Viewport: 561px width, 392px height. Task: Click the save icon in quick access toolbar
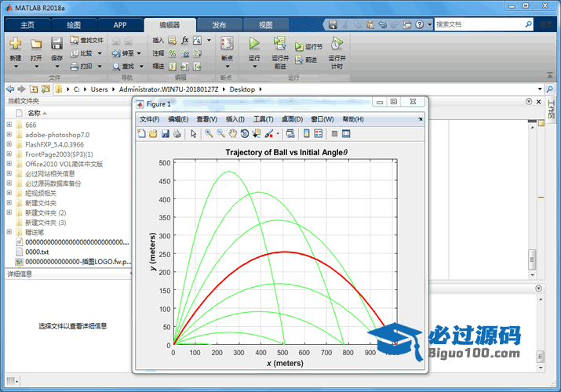tap(333, 24)
